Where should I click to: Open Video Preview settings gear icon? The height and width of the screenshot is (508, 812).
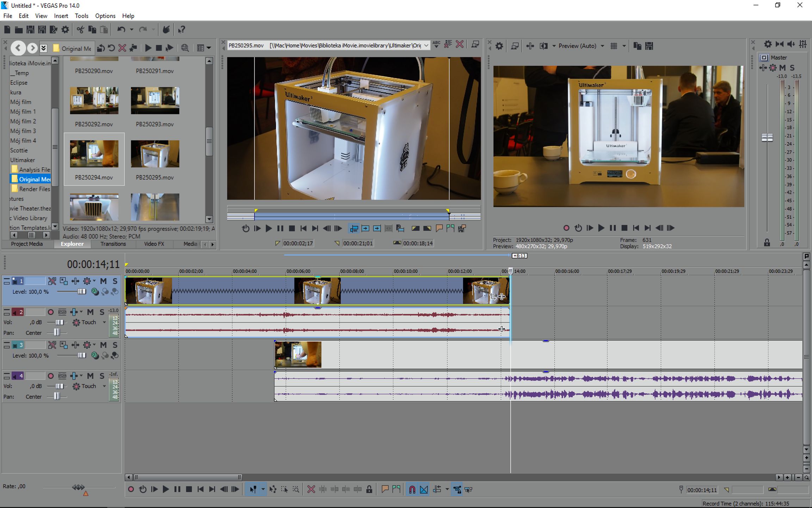click(499, 46)
